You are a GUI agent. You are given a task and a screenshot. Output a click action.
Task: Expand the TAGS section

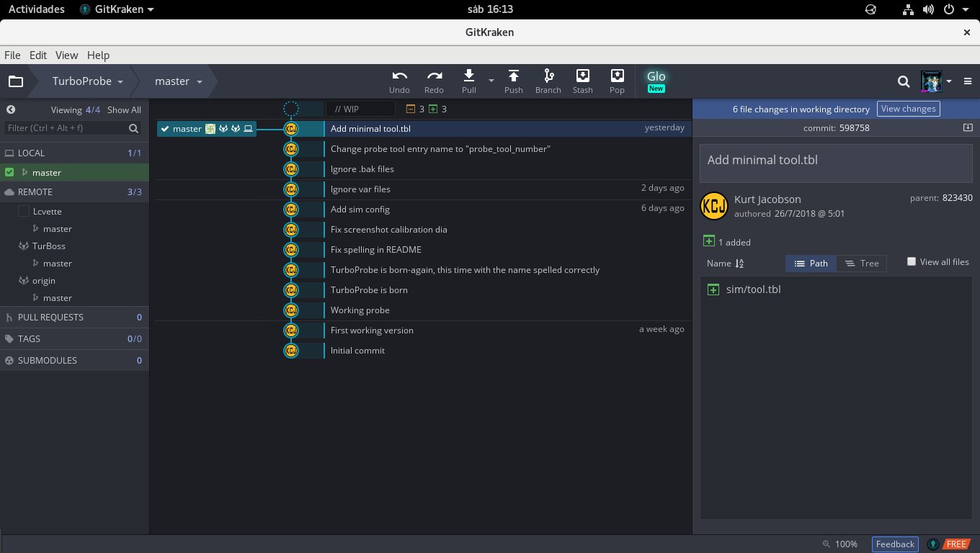point(74,338)
